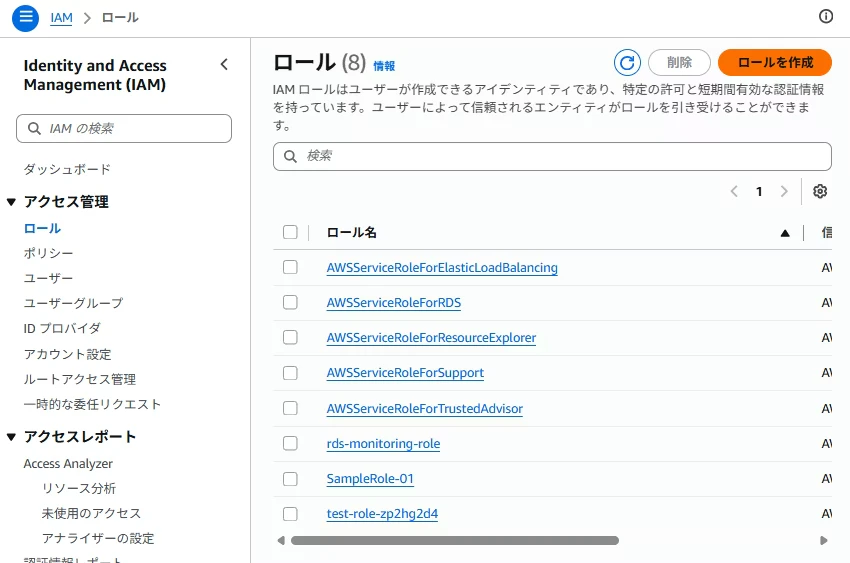Check AWSServiceRoleForSupport row checkbox
The width and height of the screenshot is (850, 563).
point(291,373)
